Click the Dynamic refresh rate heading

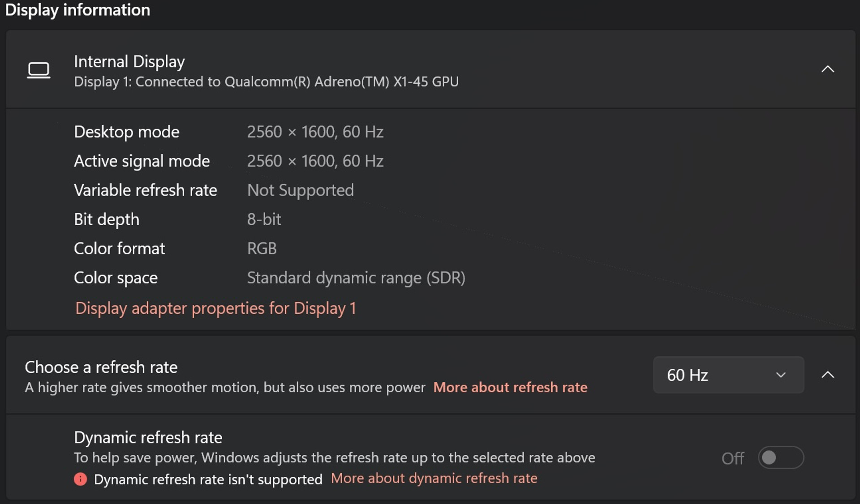pos(148,437)
